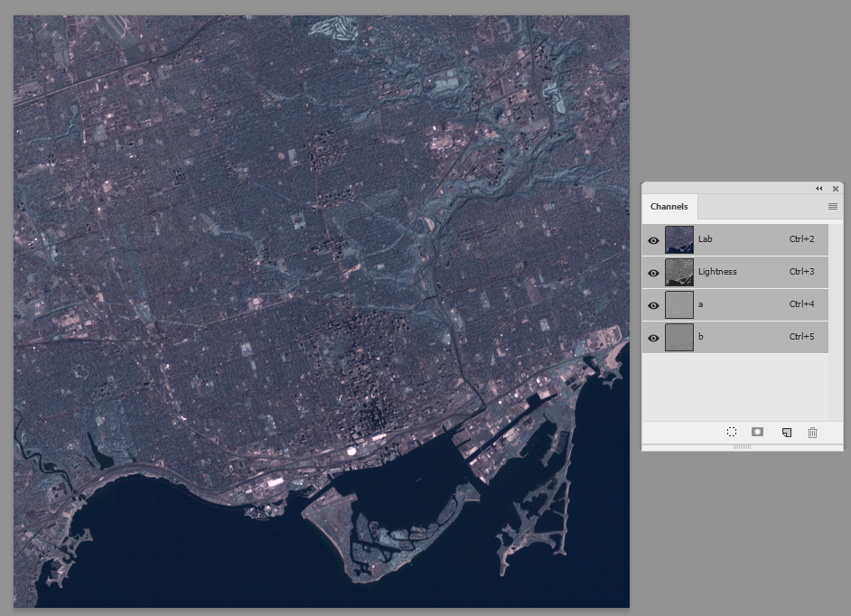Toggle eye icon for b channel

coord(653,338)
